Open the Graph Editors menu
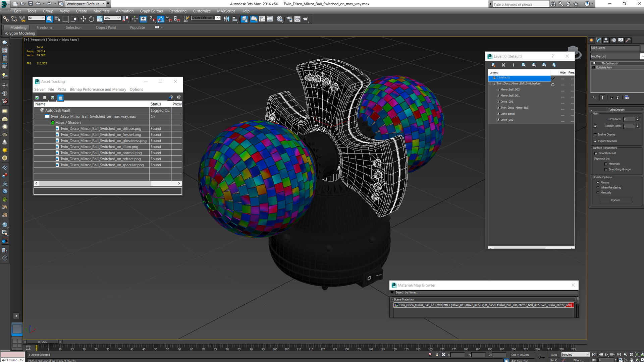 coord(151,11)
